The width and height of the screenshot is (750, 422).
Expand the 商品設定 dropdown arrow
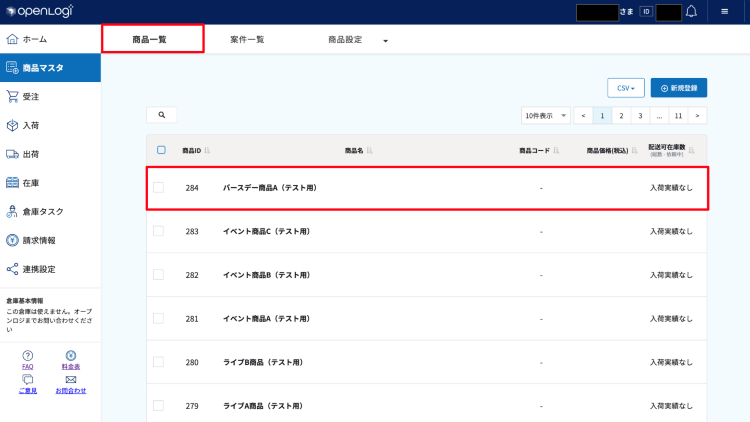pos(385,41)
